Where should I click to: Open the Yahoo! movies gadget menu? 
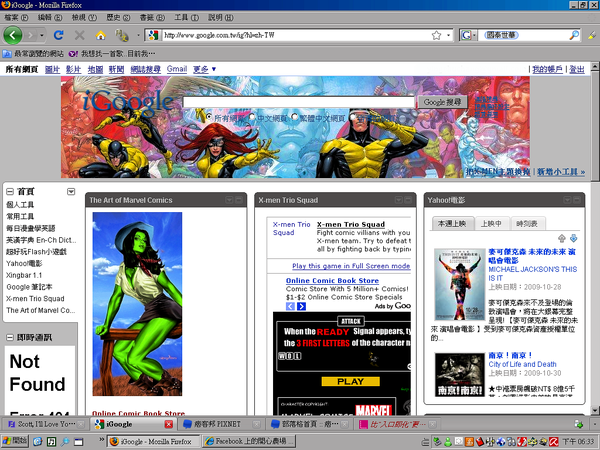pos(567,200)
